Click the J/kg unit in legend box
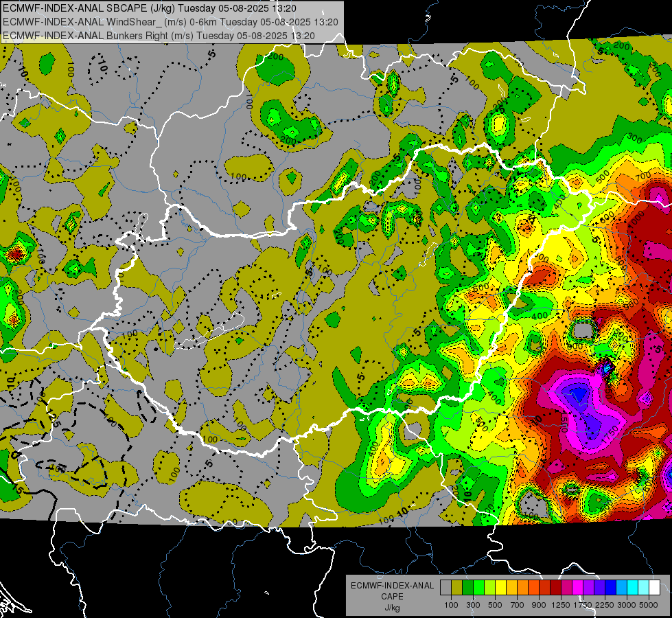 point(392,608)
